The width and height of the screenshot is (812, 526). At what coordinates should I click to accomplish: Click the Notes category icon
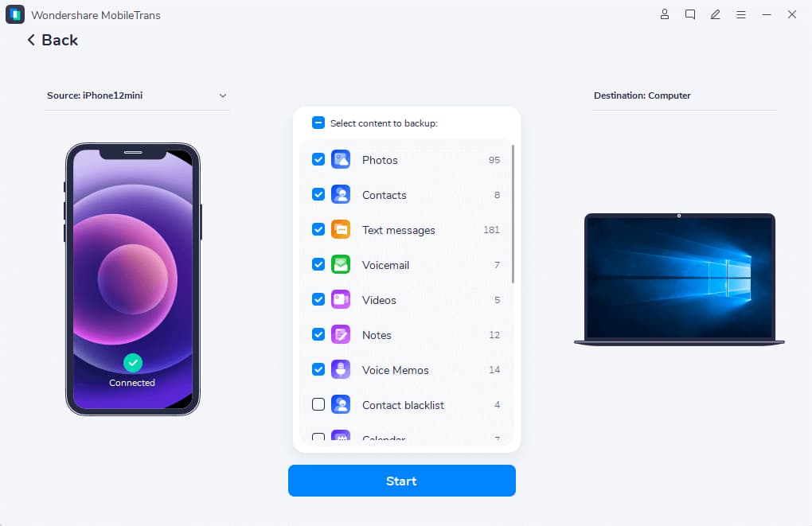pyautogui.click(x=341, y=334)
